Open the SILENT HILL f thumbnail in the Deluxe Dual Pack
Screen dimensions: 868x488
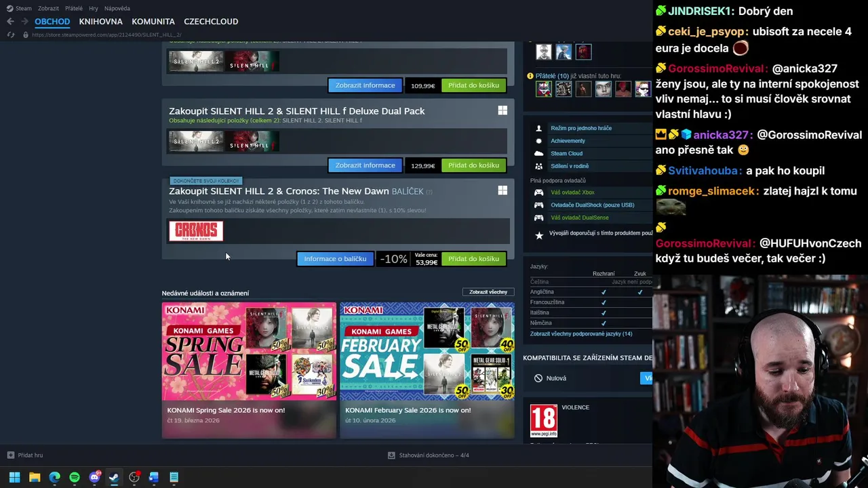point(252,141)
